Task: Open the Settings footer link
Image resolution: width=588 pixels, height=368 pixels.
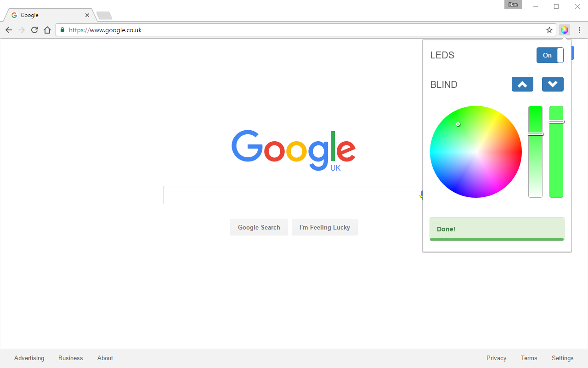Action: (x=563, y=358)
